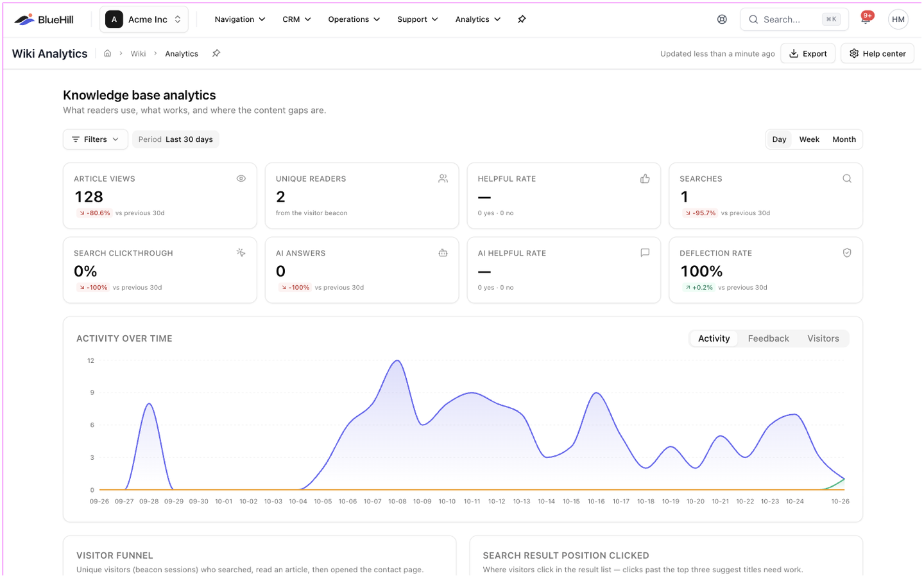Viewport: 924px width, 578px height.
Task: Switch granularity to Day
Action: (x=779, y=139)
